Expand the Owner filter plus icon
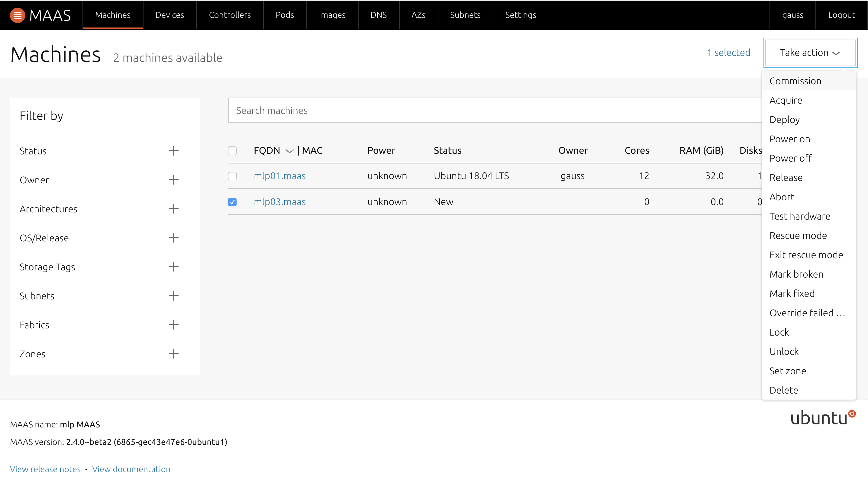Screen dimensions: 868x486 pyautogui.click(x=173, y=180)
